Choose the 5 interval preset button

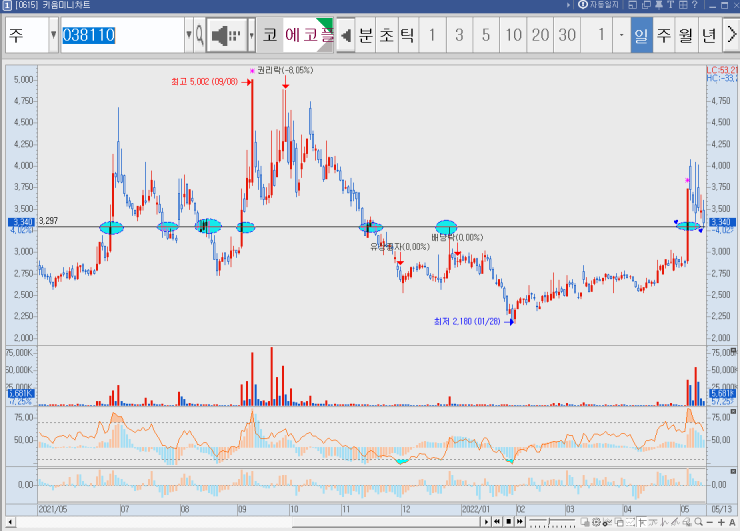point(486,35)
